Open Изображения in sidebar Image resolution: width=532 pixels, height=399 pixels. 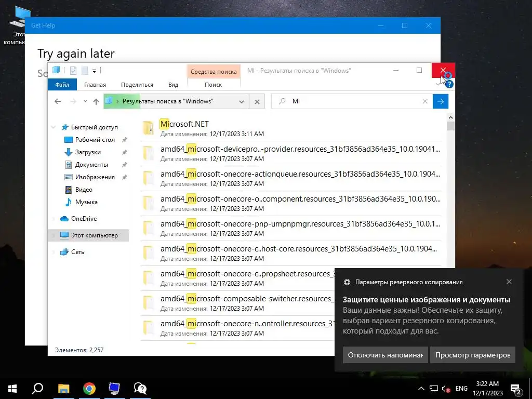pos(95,177)
